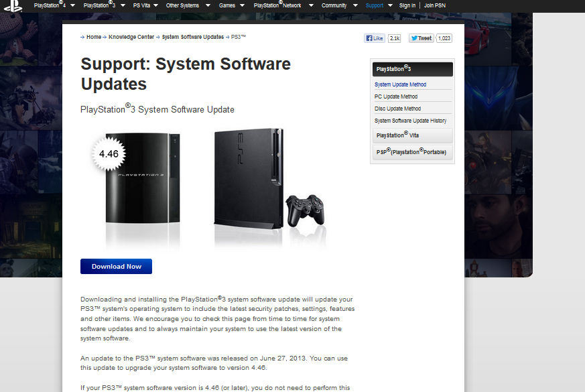Open Disc Update Method link

(398, 109)
